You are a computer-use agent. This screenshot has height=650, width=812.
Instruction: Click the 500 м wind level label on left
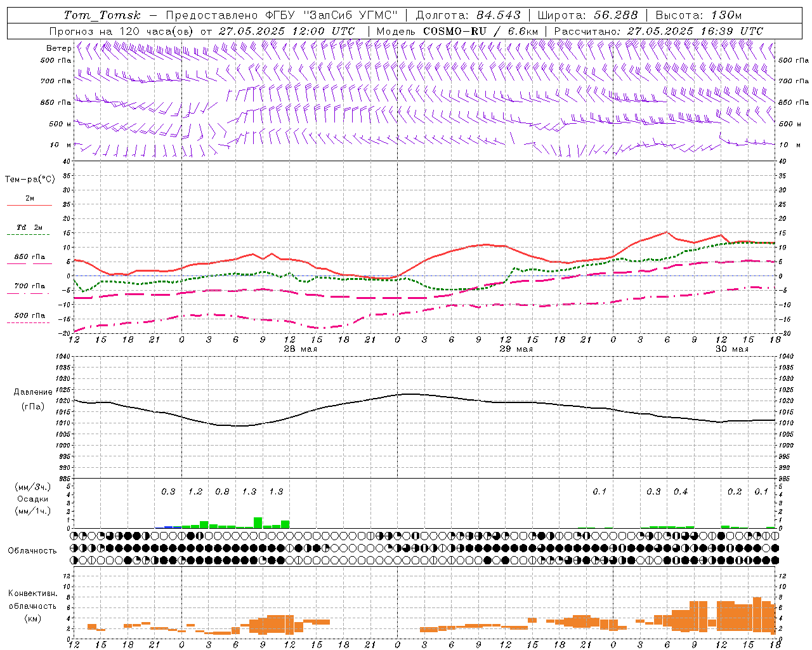click(60, 124)
